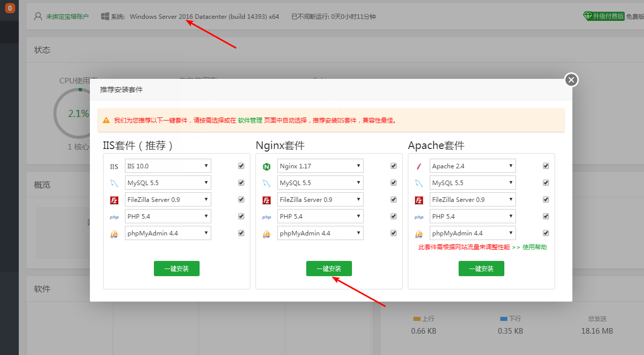
Task: Toggle FileZilla Server checkbox in Nginx suite
Action: coord(394,199)
